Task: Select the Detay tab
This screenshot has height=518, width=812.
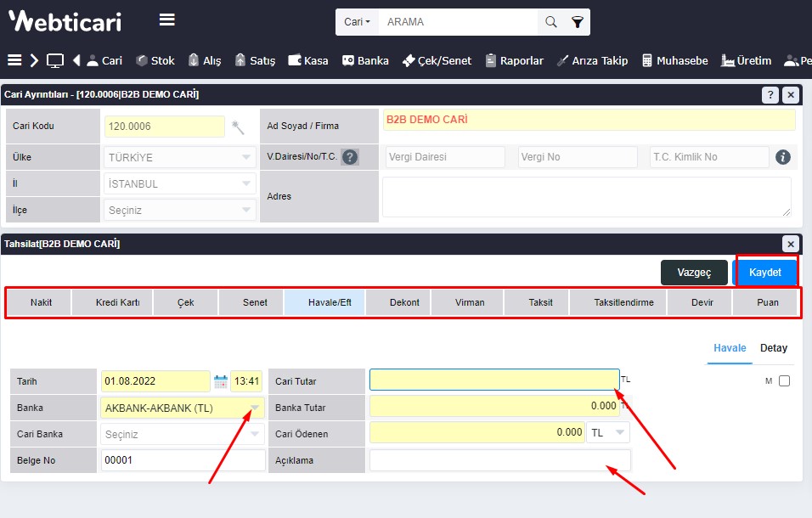Action: [x=773, y=348]
